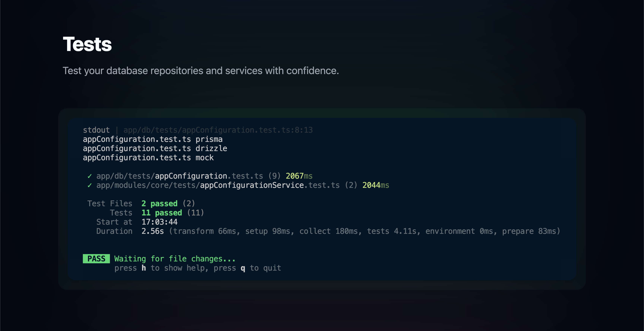Click the subtitle about database repositories
This screenshot has width=644, height=331.
point(201,71)
